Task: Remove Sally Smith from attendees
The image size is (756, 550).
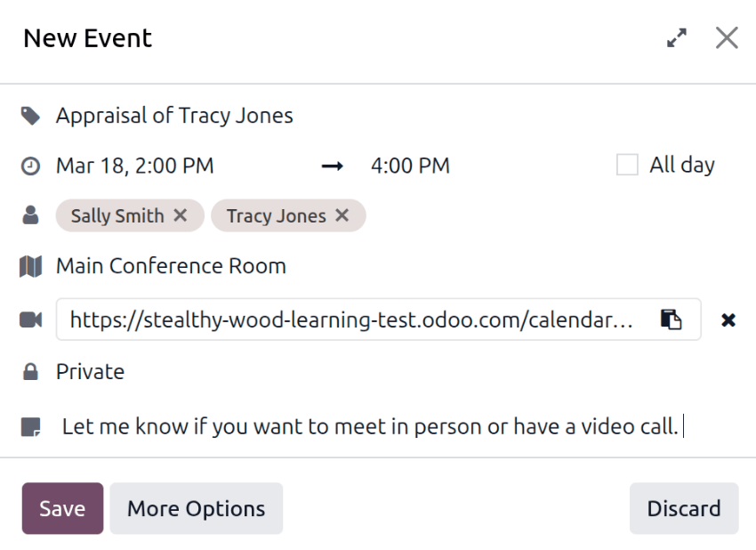Action: (181, 215)
